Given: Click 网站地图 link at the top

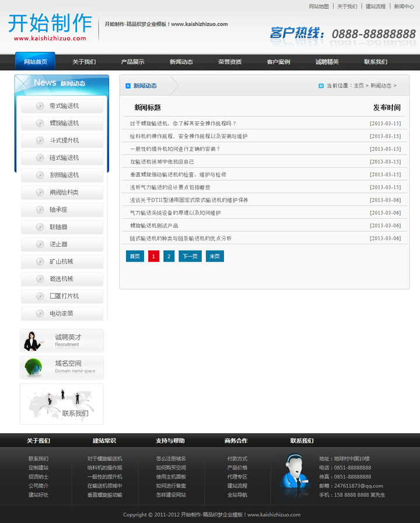Looking at the screenshot, I should click(318, 6).
